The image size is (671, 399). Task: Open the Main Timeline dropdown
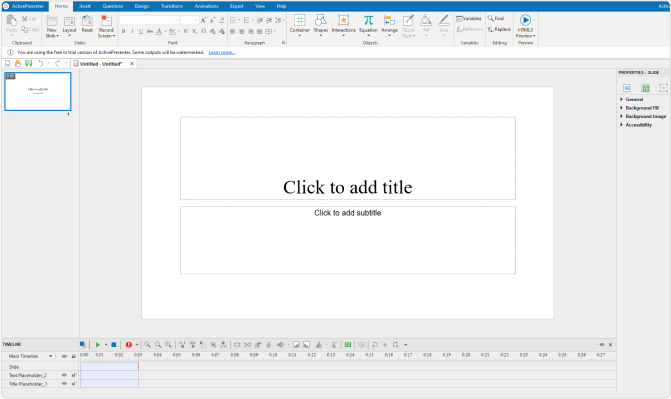click(50, 356)
